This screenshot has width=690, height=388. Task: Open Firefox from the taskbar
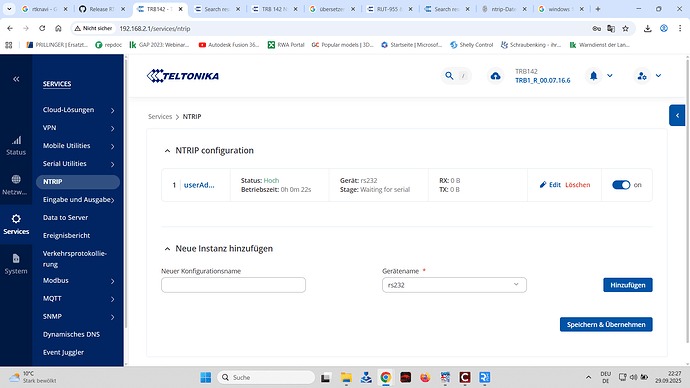pos(425,377)
